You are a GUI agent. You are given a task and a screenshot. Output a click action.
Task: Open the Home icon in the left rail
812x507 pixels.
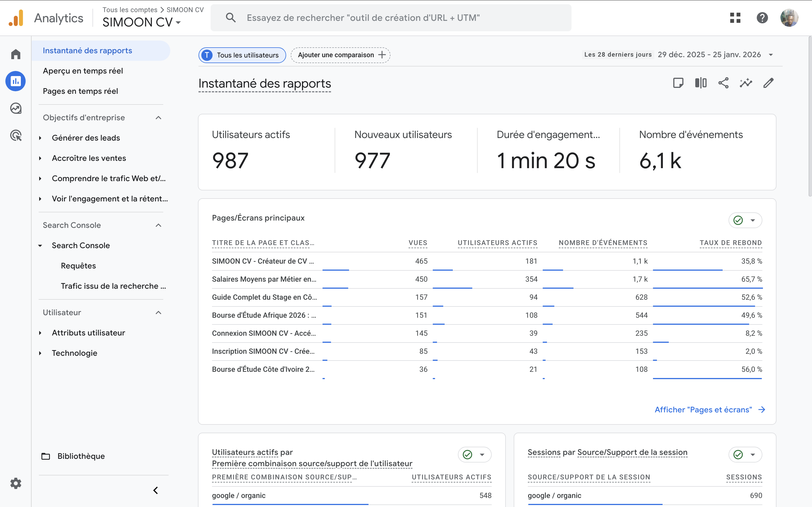[16, 54]
